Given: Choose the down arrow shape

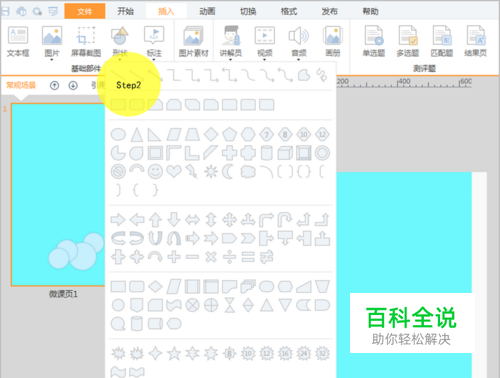Looking at the screenshot, I should (x=174, y=220).
